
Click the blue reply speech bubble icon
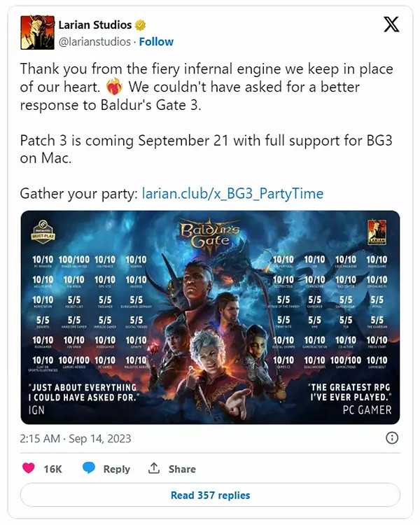click(89, 468)
